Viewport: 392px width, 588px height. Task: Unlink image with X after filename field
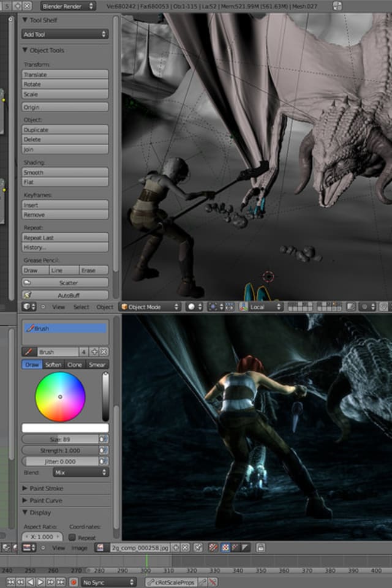186,548
